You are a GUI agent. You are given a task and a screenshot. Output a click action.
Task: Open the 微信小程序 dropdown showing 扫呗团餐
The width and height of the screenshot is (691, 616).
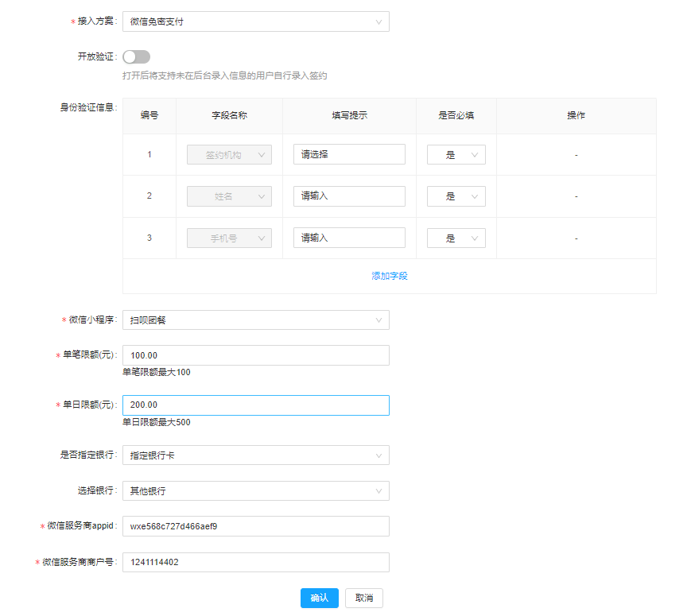pos(255,320)
